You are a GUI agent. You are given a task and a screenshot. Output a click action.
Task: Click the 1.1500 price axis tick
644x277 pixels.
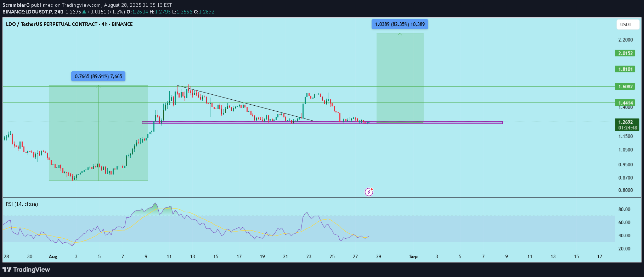click(626, 136)
